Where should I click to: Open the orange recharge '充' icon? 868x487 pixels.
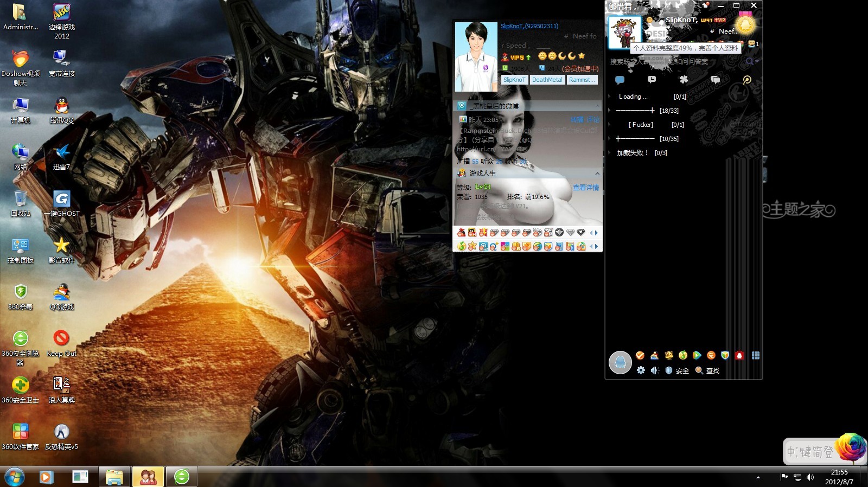click(x=711, y=355)
